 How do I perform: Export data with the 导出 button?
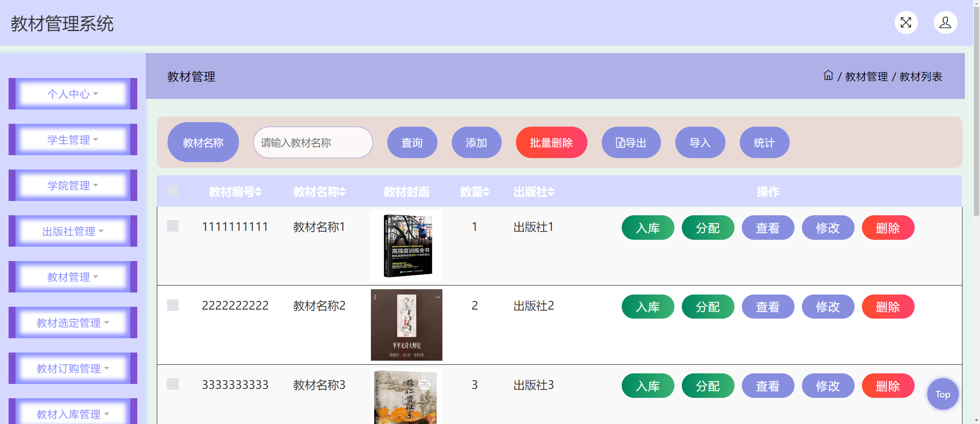click(x=631, y=143)
